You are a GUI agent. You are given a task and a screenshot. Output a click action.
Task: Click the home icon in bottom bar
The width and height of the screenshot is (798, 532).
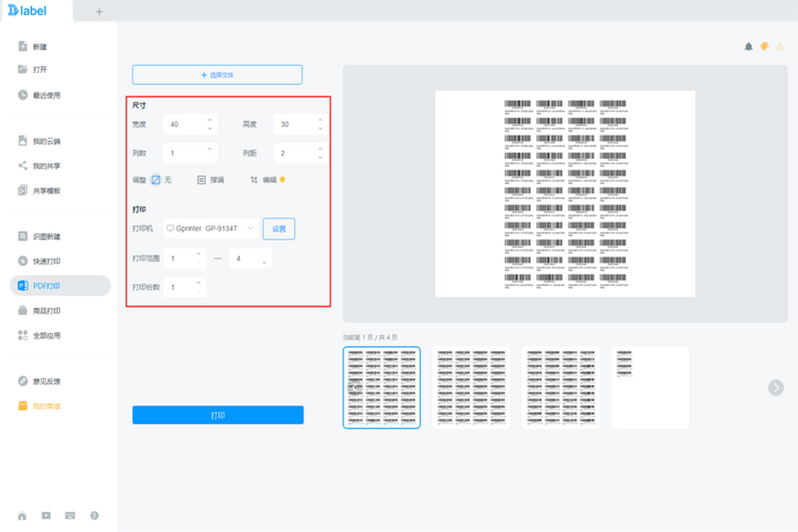tap(22, 515)
